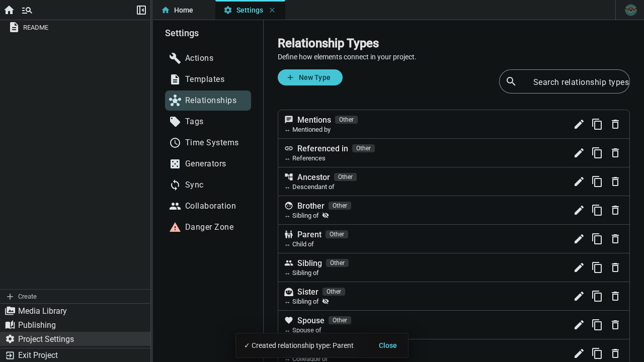Select the Settings tab
Screen dimensions: 644x362
(x=250, y=10)
